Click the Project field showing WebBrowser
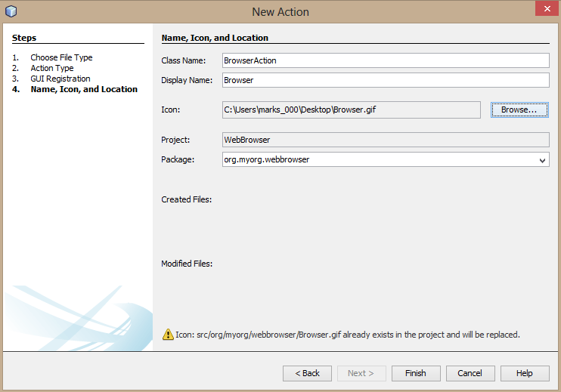561x392 pixels. pos(385,140)
